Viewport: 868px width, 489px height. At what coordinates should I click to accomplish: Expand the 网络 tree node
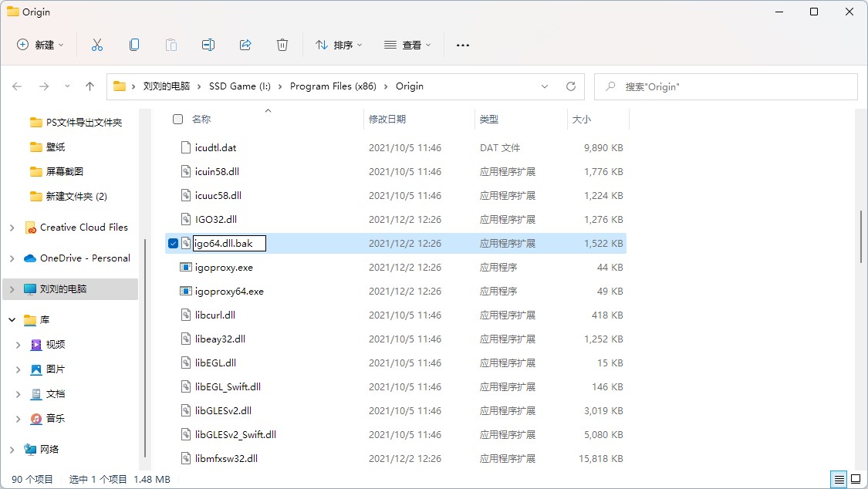pyautogui.click(x=12, y=449)
